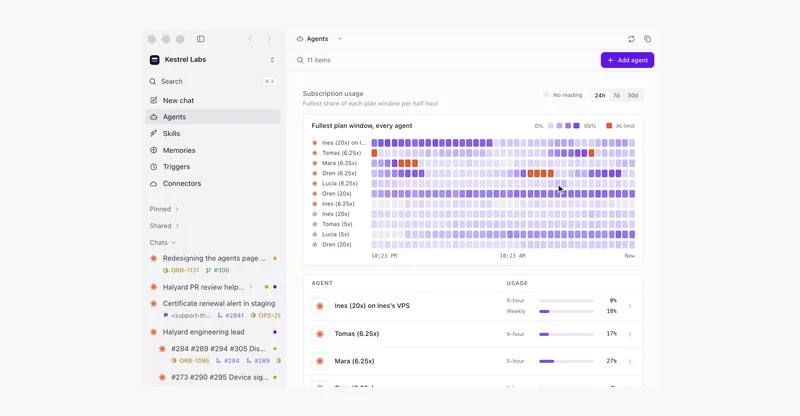Click the New chat compose icon
This screenshot has width=800, height=416.
tap(154, 101)
